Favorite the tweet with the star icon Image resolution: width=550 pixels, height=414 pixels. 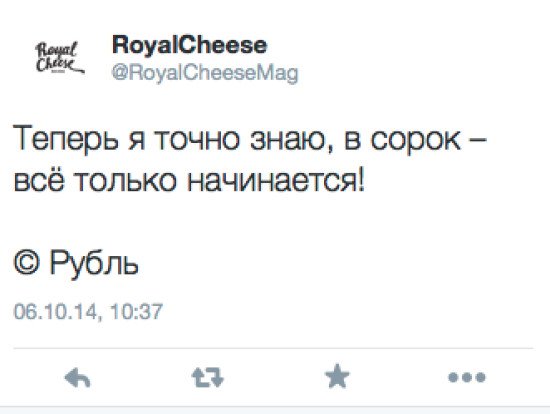pos(337,376)
